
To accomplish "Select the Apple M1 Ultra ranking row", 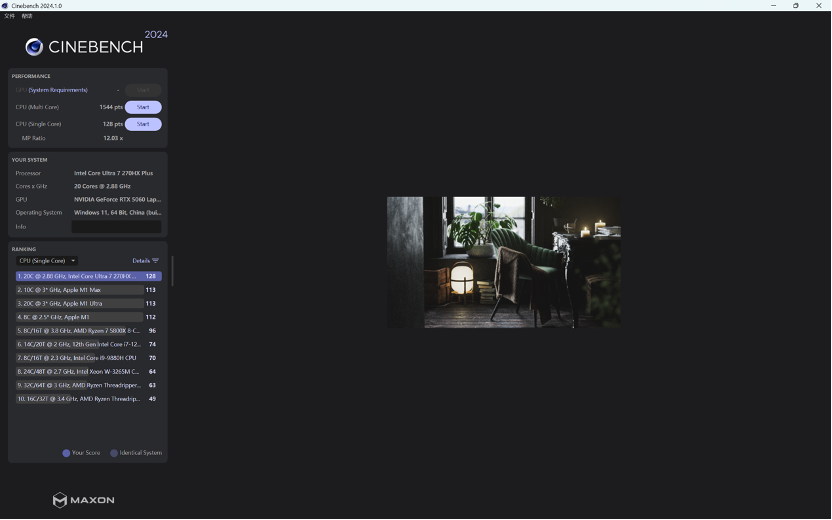I will tap(89, 304).
